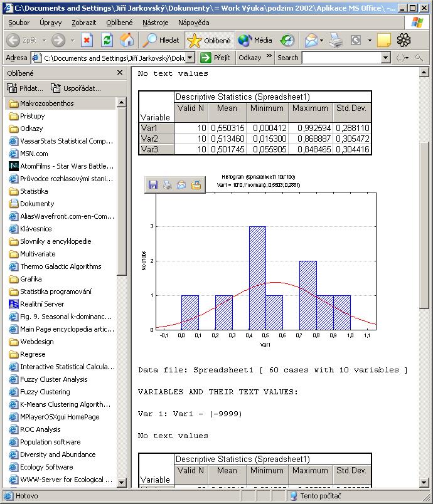Print the histogram image via image toolbar

click(168, 185)
